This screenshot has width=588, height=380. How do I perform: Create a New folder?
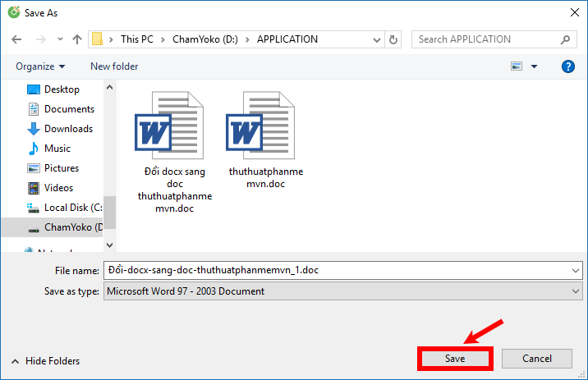click(x=114, y=66)
